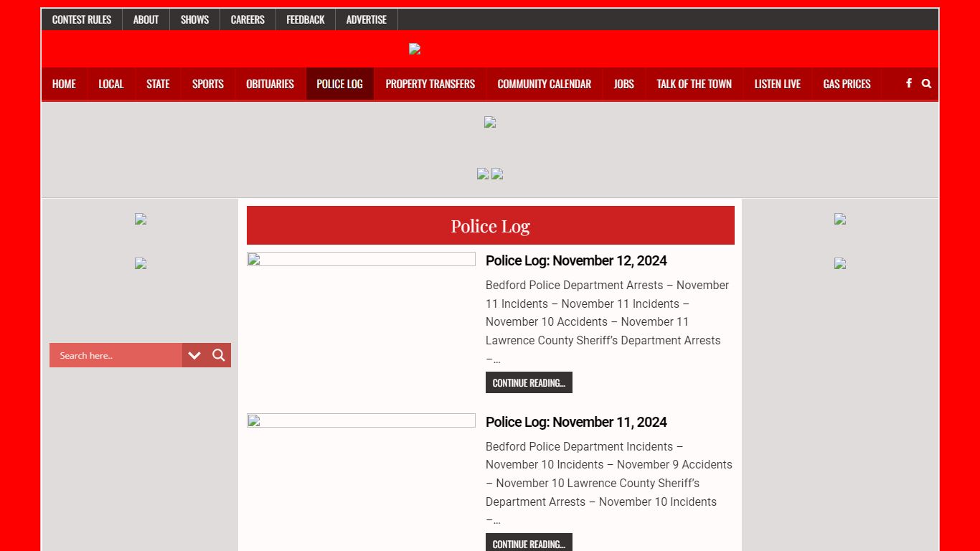This screenshot has height=551, width=980.
Task: Open the Facebook icon in navigation bar
Action: click(908, 83)
